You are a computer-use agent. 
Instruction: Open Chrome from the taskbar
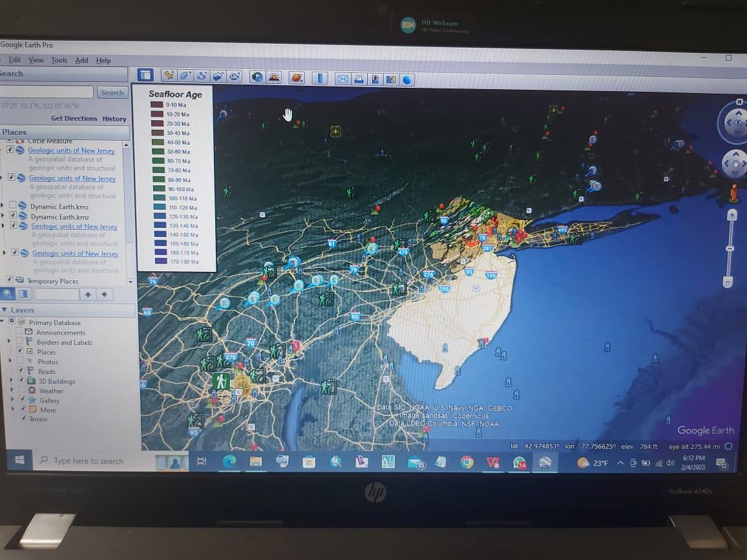point(467,462)
